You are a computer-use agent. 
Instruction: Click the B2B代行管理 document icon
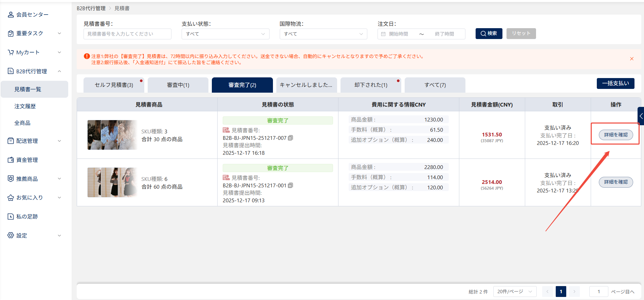click(11, 71)
